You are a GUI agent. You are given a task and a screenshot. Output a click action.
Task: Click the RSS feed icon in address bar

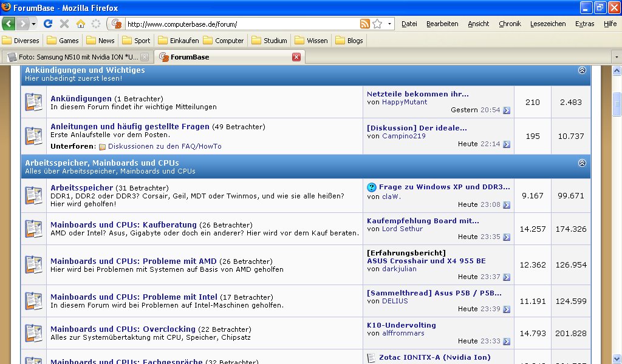[365, 24]
